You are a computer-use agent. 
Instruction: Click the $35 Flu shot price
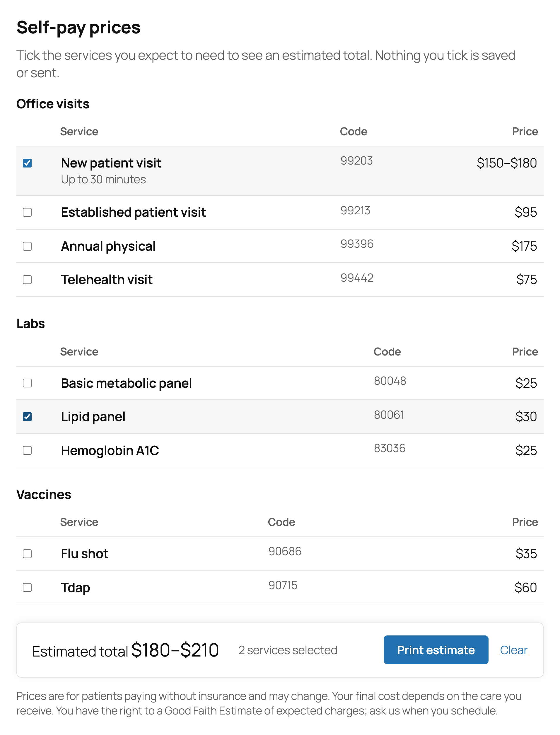(x=526, y=554)
